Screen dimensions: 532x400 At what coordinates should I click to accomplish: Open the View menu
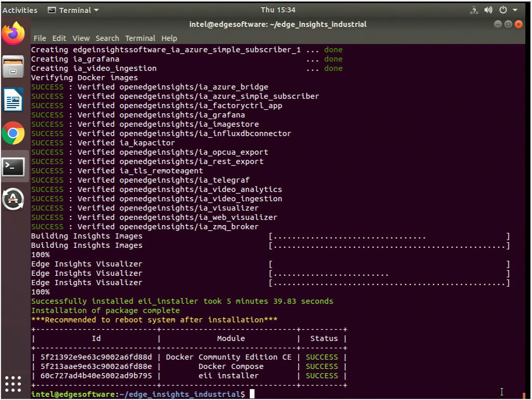tap(81, 38)
